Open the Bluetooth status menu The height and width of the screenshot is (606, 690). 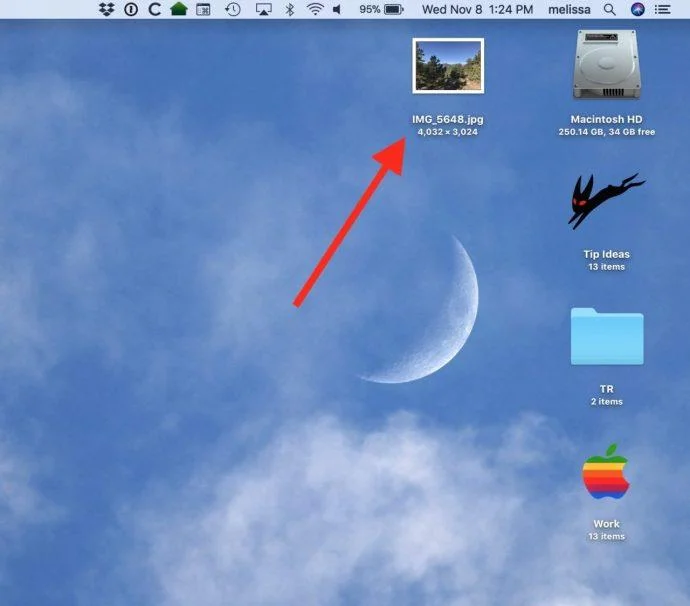(x=289, y=9)
